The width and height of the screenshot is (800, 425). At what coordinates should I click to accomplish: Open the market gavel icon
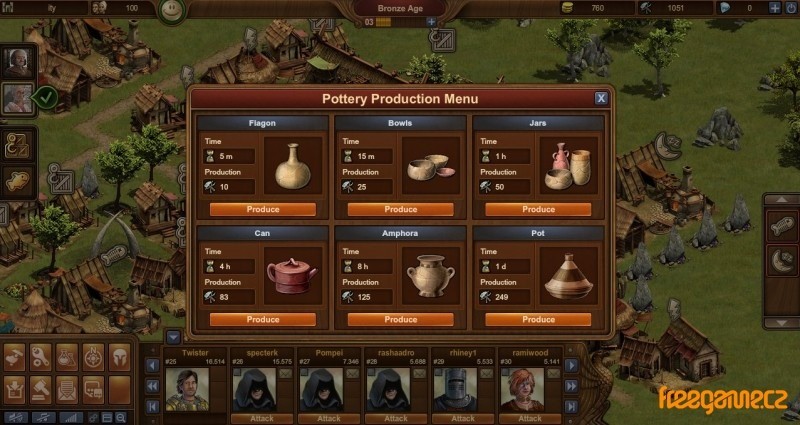point(41,390)
